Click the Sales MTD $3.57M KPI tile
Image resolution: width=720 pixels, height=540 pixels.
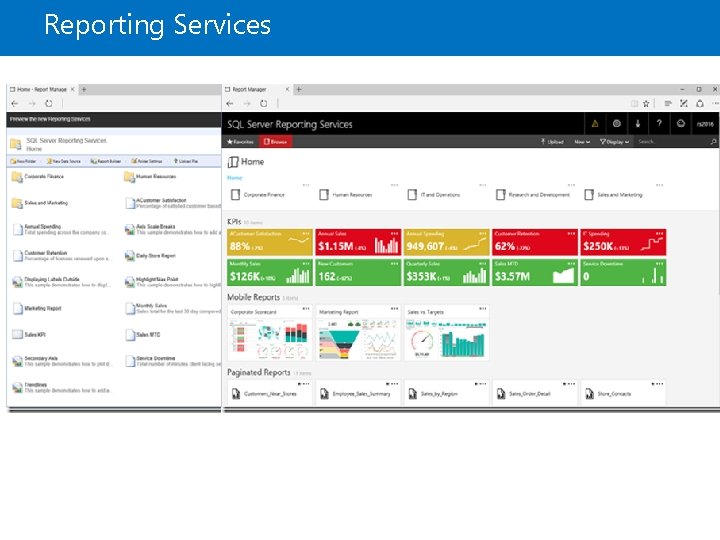[x=535, y=272]
